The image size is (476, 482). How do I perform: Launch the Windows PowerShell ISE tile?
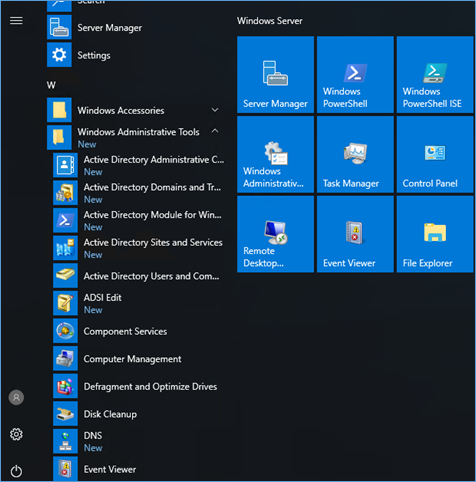(x=435, y=75)
